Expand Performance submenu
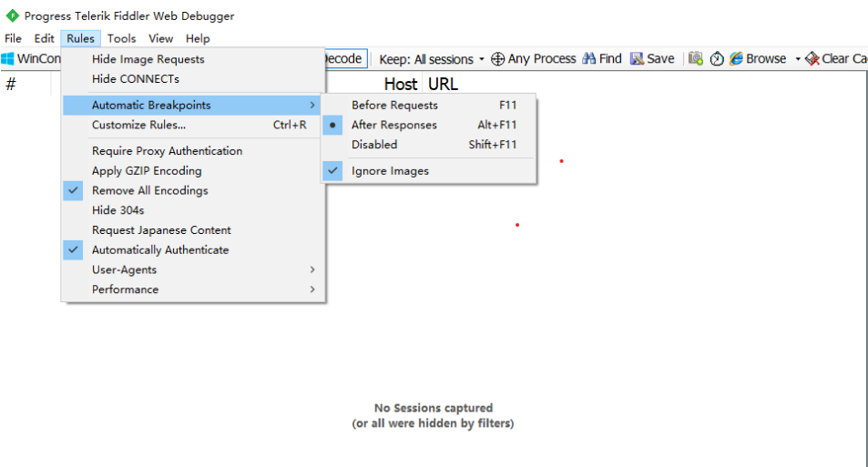868x467 pixels. (193, 289)
